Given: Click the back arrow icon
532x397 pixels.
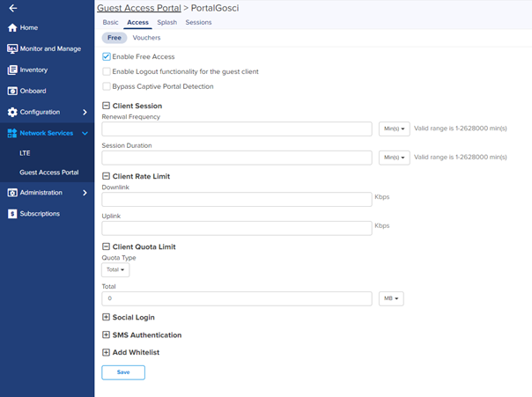Looking at the screenshot, I should click(x=13, y=8).
